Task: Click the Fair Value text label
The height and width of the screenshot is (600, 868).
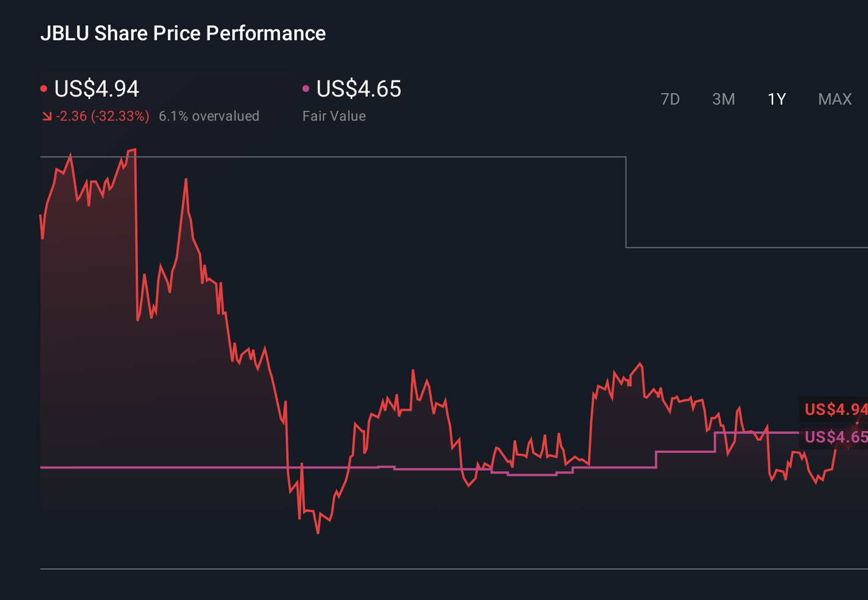Action: [x=334, y=116]
